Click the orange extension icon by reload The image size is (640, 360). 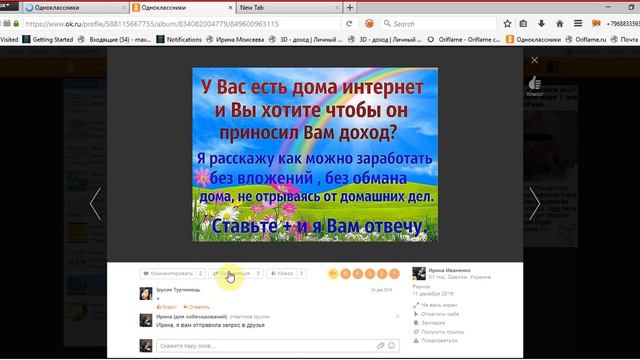click(369, 24)
